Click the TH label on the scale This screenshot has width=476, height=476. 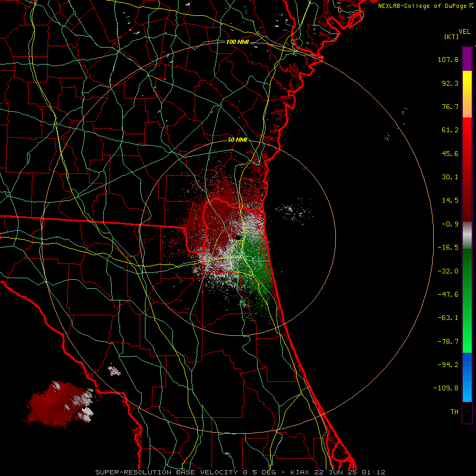[454, 412]
